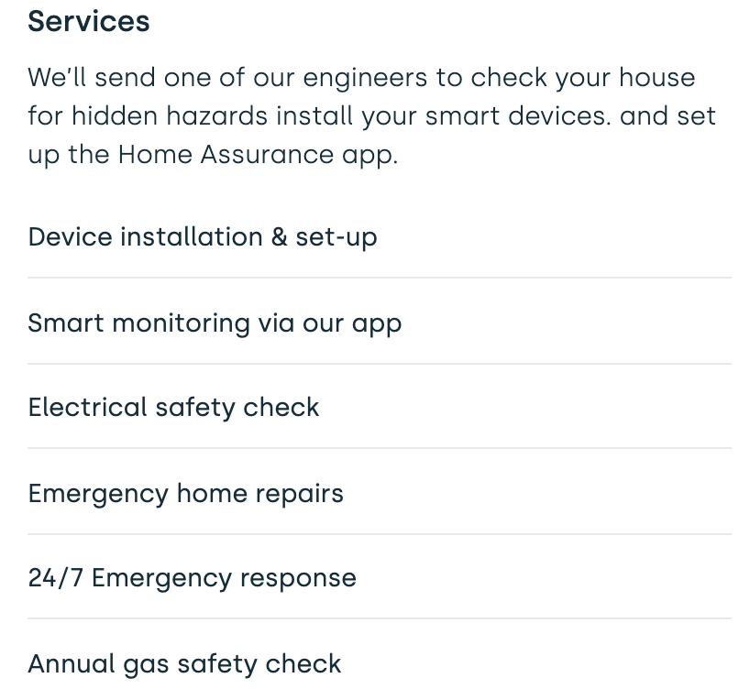The image size is (750, 700).
Task: Click the check your house phrase
Action: coord(582,78)
